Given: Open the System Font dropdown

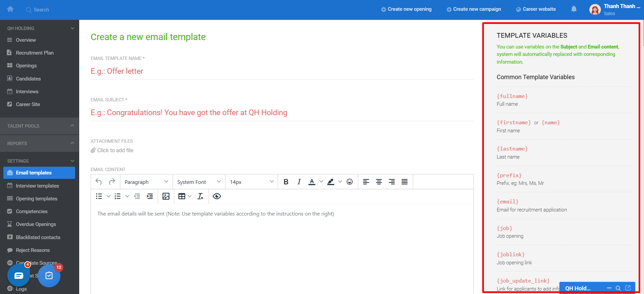Looking at the screenshot, I should click(199, 182).
